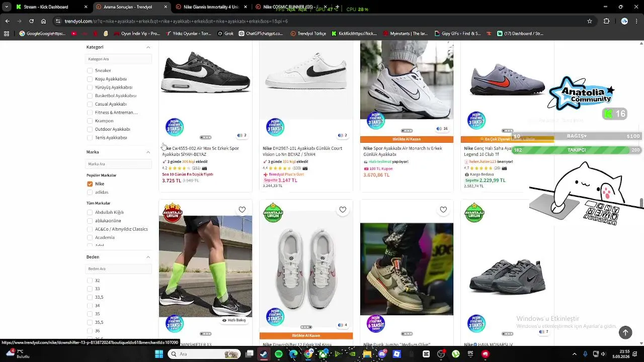The image size is (644, 362).
Task: Open the Nike Air Monarch Iv product link
Action: pos(403,151)
